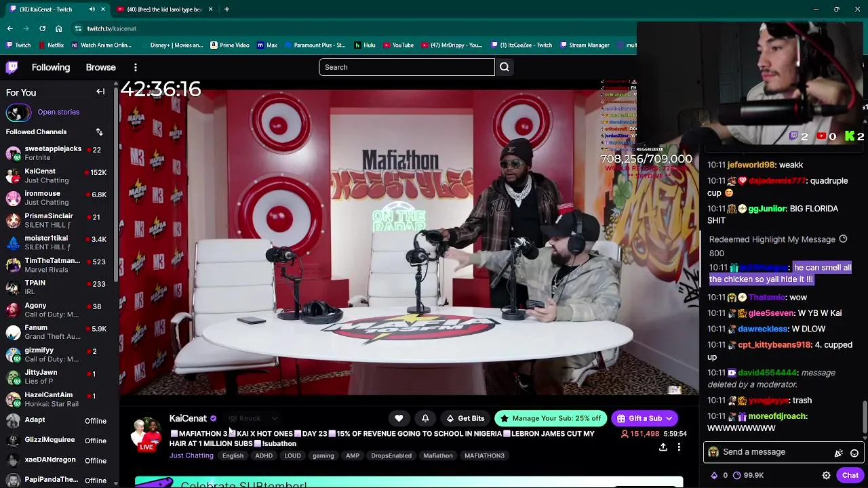Viewport: 868px width, 488px height.
Task: Collapse the For You sidebar
Action: (100, 91)
